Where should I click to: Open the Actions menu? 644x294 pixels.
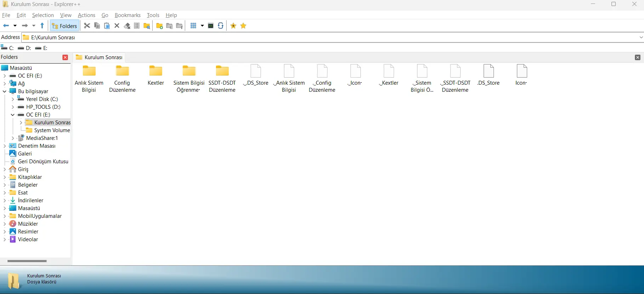click(86, 15)
